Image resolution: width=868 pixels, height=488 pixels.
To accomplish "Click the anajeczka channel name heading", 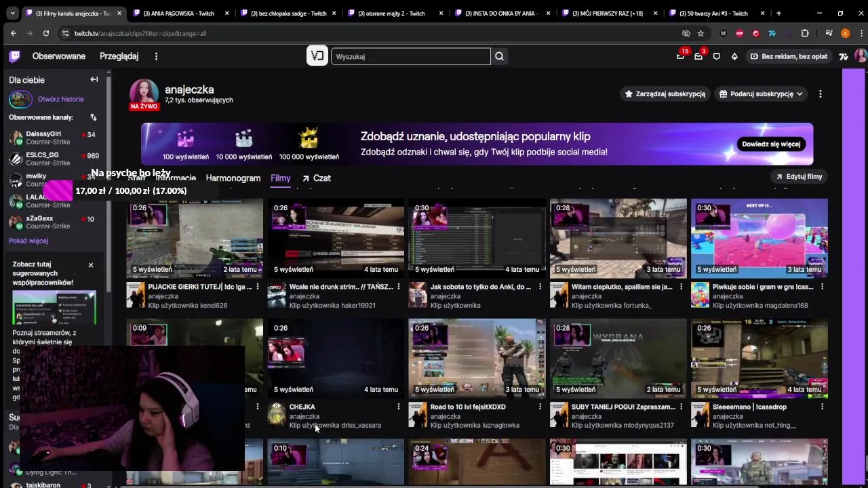I will (189, 89).
